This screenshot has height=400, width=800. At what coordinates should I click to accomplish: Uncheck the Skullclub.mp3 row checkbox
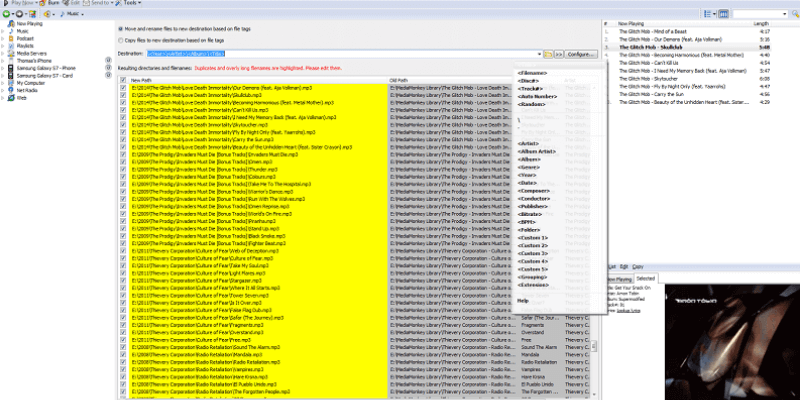coord(122,95)
